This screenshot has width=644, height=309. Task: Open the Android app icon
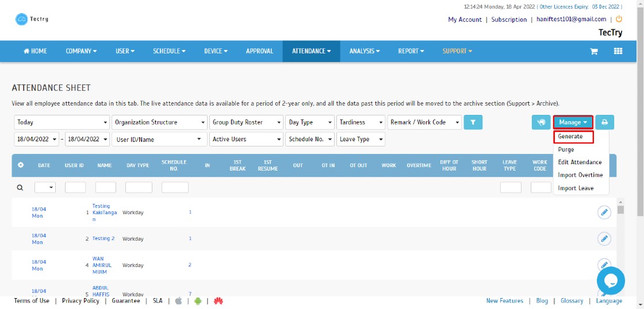(x=198, y=301)
